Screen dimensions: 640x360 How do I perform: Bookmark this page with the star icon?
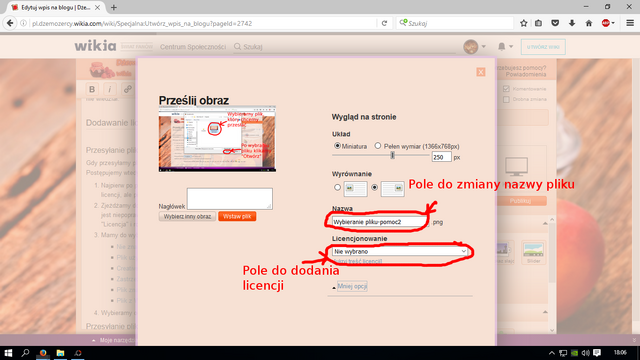click(x=524, y=23)
